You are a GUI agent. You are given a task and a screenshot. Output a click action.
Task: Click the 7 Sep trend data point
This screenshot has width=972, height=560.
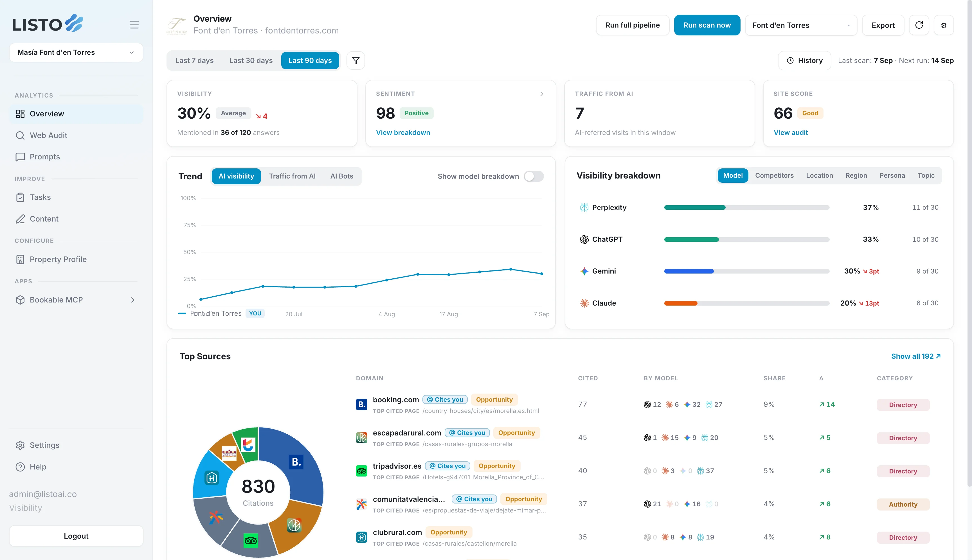pos(541,274)
